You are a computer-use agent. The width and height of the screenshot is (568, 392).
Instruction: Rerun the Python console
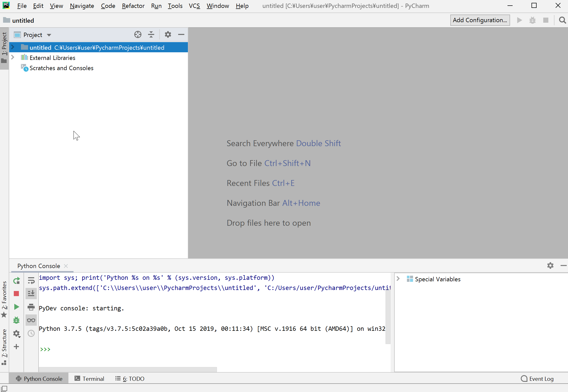(x=16, y=281)
